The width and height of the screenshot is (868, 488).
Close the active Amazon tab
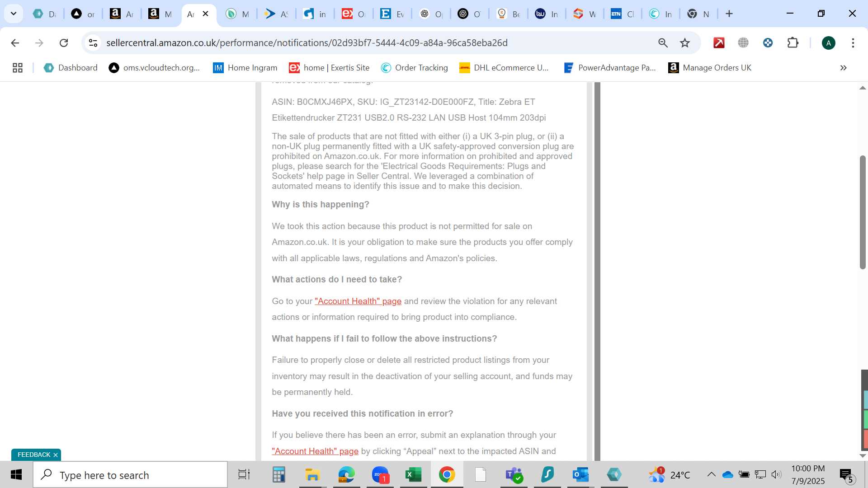click(206, 14)
